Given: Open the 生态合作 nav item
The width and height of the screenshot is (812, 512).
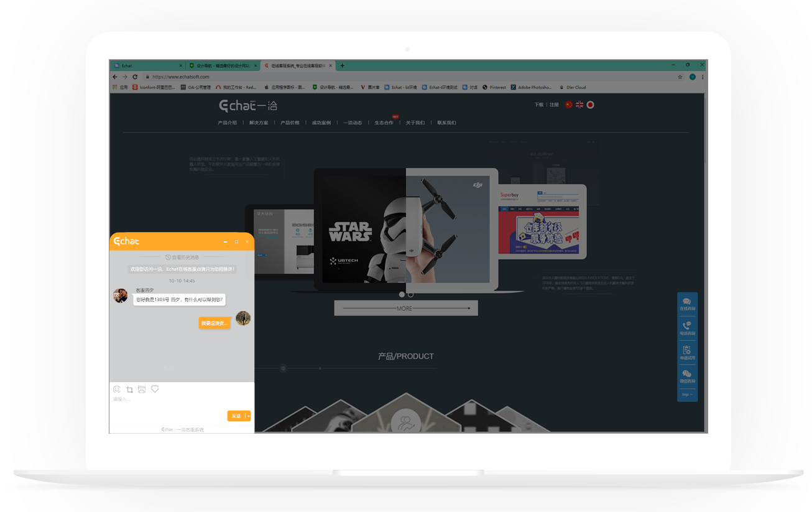Looking at the screenshot, I should [x=384, y=123].
